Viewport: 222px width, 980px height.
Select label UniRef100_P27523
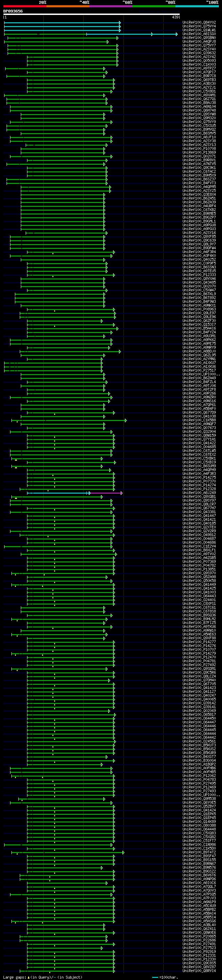199,948
